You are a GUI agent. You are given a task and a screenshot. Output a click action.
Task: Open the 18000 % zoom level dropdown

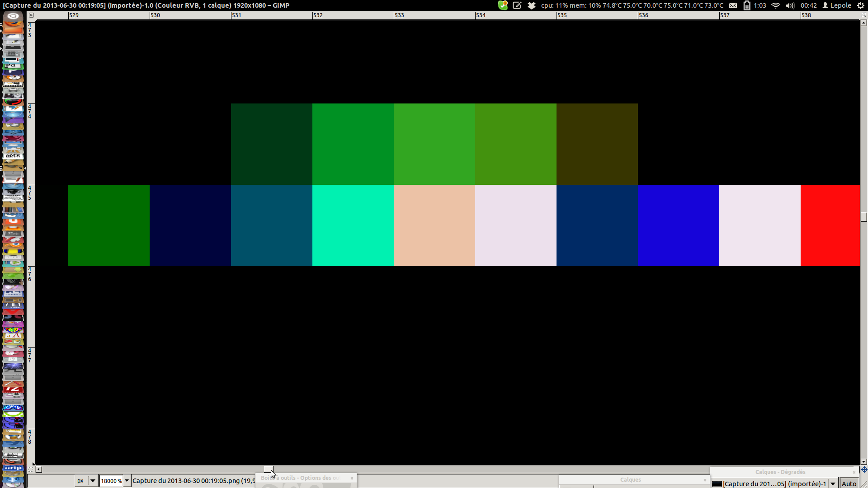point(127,481)
